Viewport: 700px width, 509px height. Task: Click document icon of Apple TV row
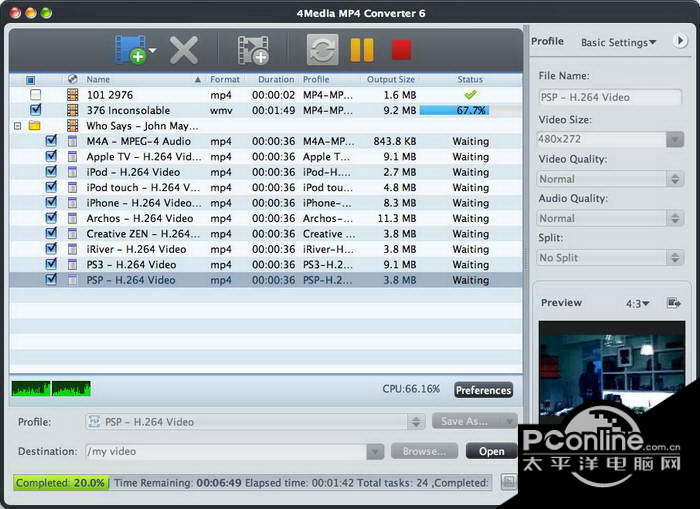click(72, 157)
